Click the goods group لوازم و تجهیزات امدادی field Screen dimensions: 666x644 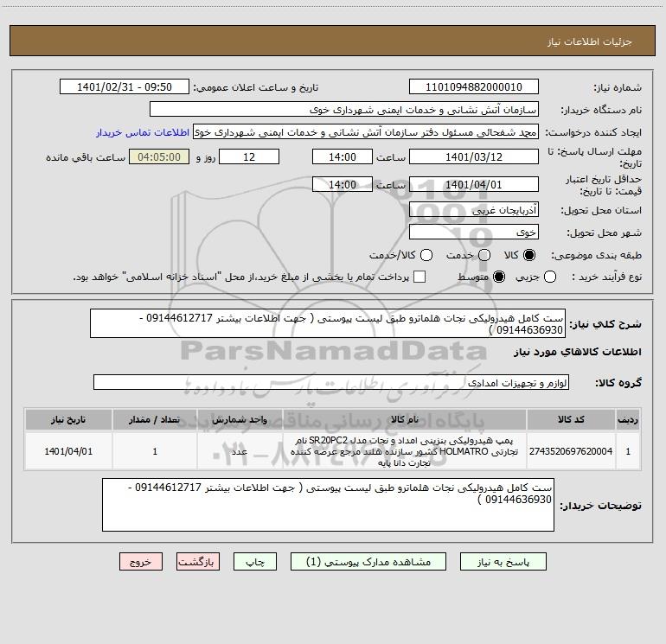331,382
